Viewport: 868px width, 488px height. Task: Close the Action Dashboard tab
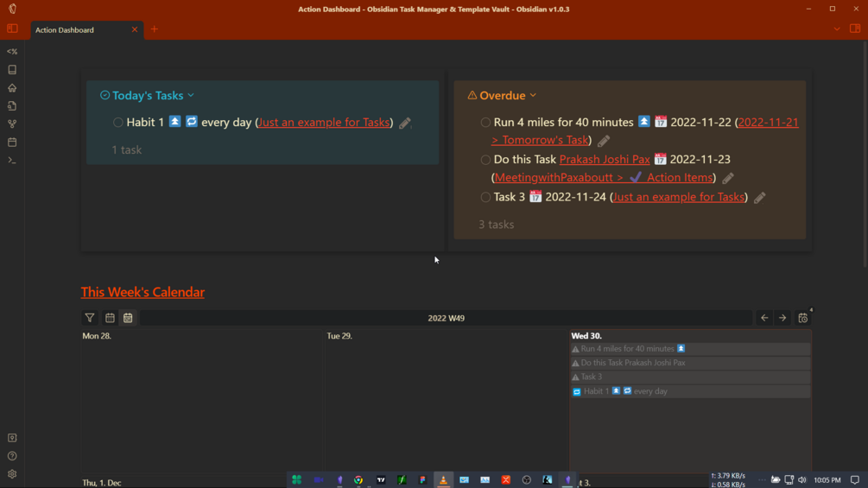pos(135,29)
